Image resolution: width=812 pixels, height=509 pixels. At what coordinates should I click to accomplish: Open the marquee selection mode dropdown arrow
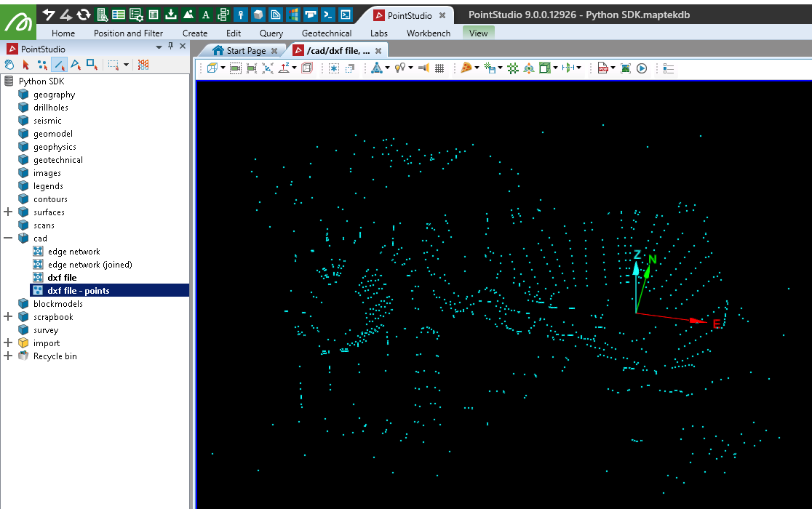(126, 65)
